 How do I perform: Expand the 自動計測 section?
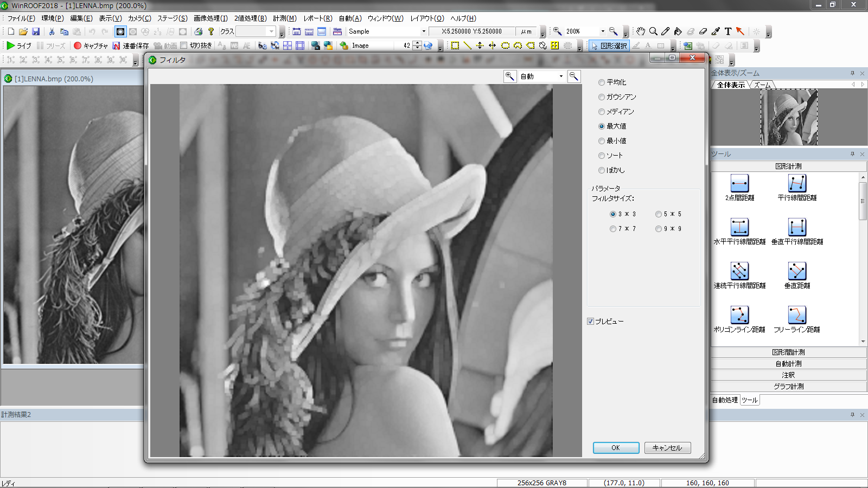point(788,364)
